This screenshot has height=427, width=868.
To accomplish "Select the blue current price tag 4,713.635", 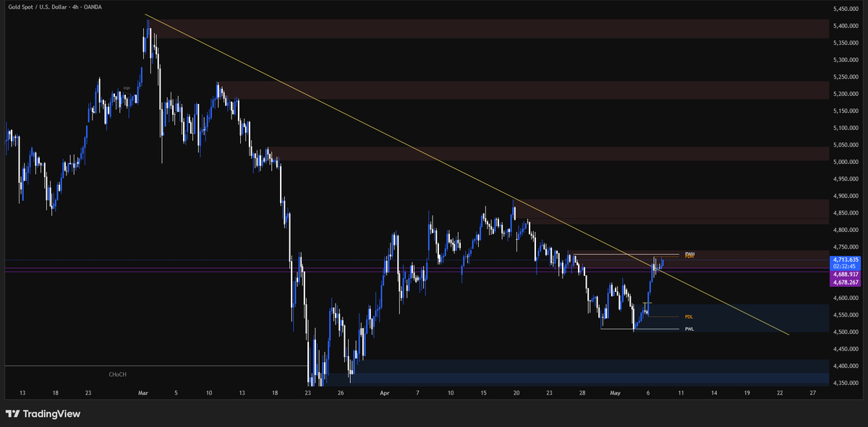I will click(846, 259).
